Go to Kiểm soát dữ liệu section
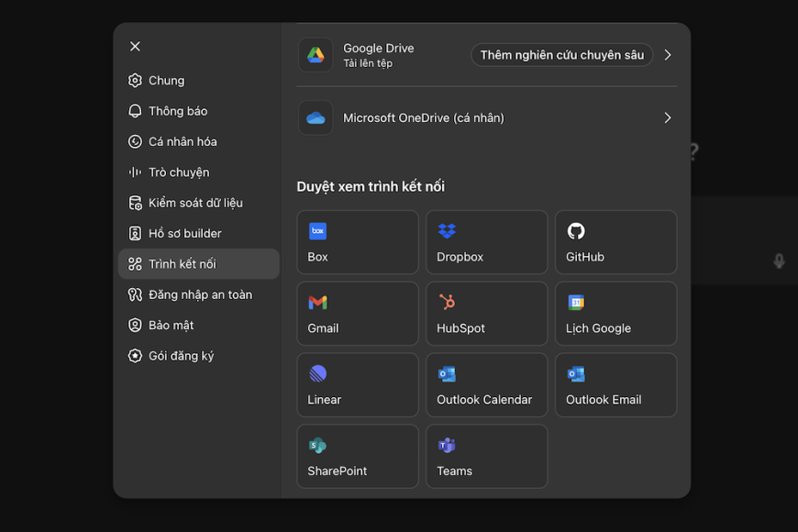Image resolution: width=798 pixels, height=532 pixels. (x=194, y=203)
